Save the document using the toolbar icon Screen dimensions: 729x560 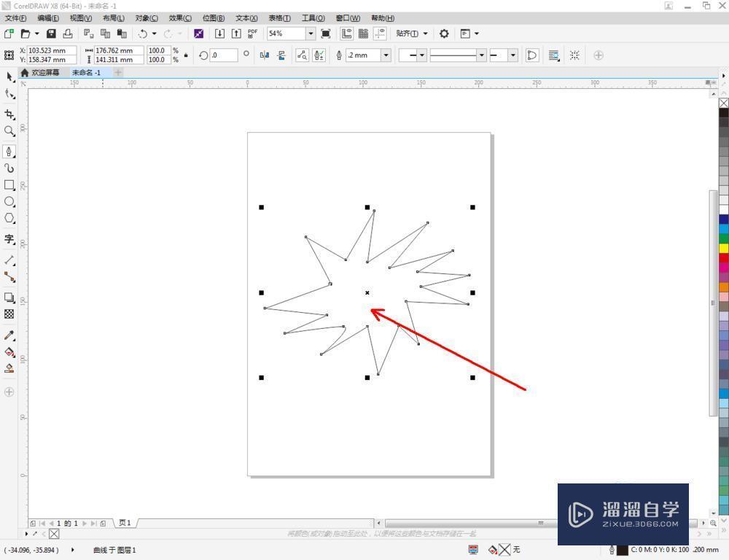pos(50,34)
